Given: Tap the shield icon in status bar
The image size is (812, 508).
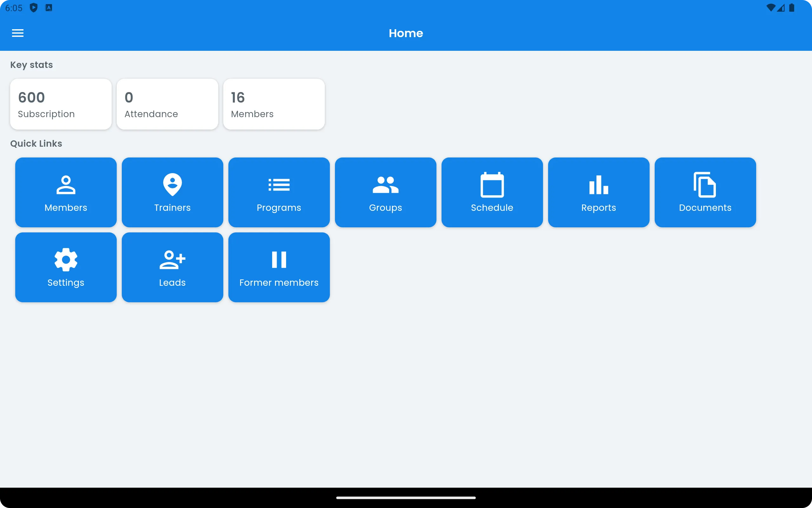Looking at the screenshot, I should click(x=34, y=8).
